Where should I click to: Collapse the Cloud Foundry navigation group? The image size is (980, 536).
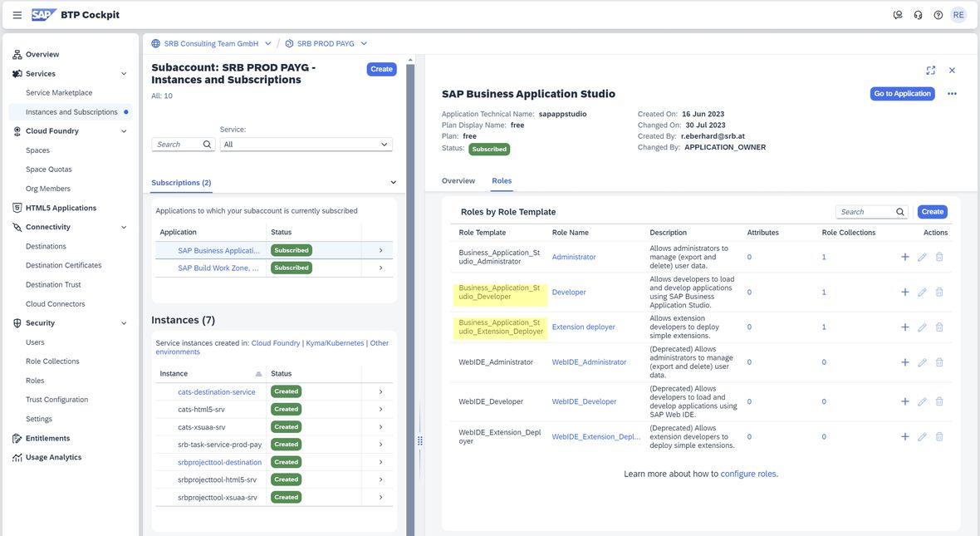(124, 131)
